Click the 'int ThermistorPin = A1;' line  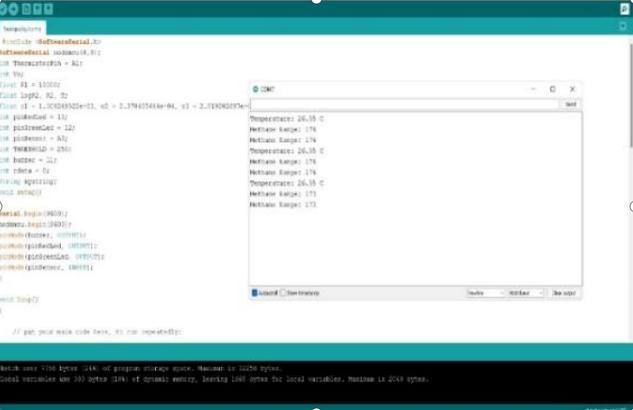[41, 63]
